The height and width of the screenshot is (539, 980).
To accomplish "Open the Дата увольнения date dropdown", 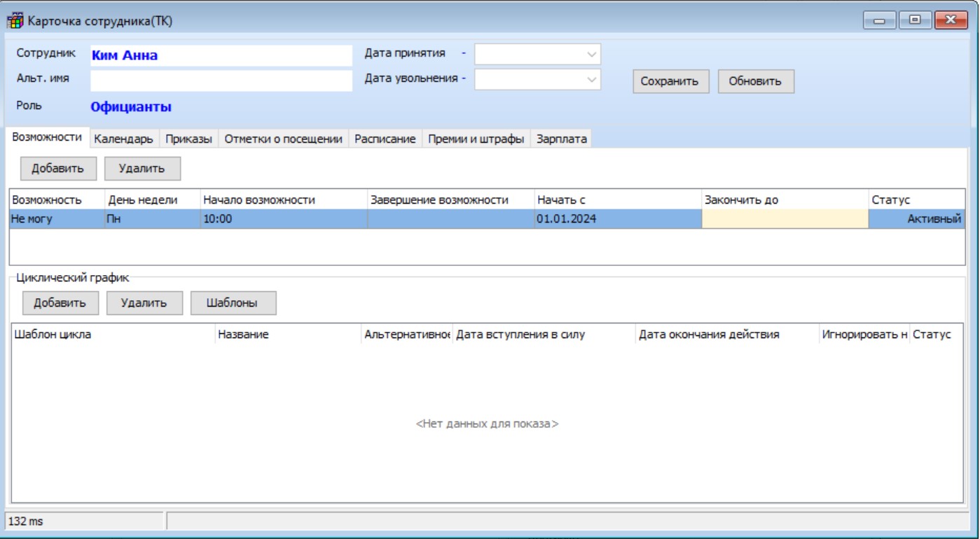I will point(591,80).
